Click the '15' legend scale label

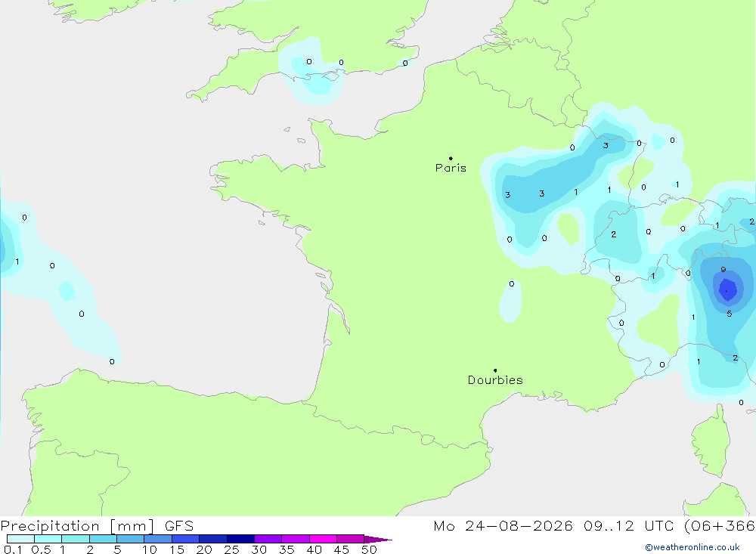177,549
